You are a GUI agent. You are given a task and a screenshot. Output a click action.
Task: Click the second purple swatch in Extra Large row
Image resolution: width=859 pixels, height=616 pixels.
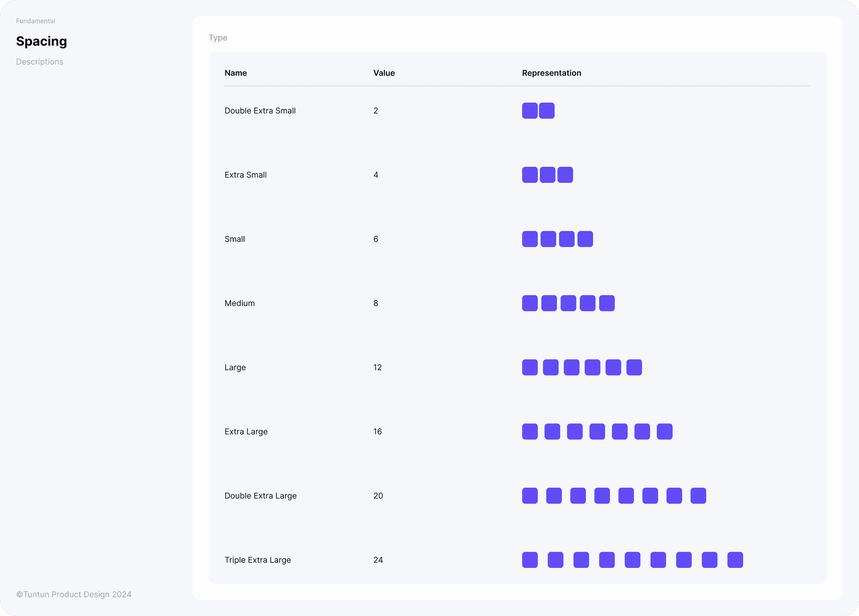tap(552, 431)
